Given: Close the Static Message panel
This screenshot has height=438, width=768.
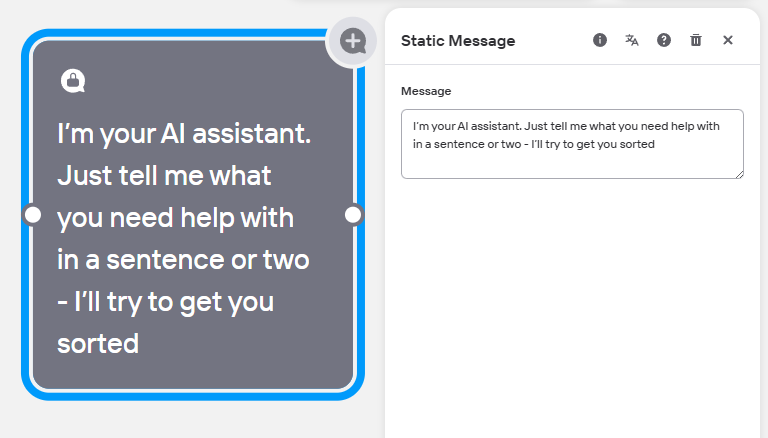Looking at the screenshot, I should [728, 40].
